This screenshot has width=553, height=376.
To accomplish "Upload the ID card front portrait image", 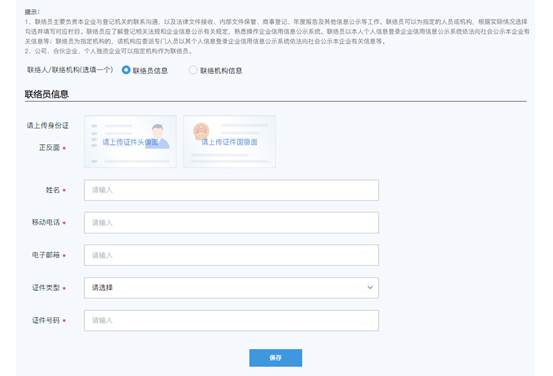I will click(130, 141).
